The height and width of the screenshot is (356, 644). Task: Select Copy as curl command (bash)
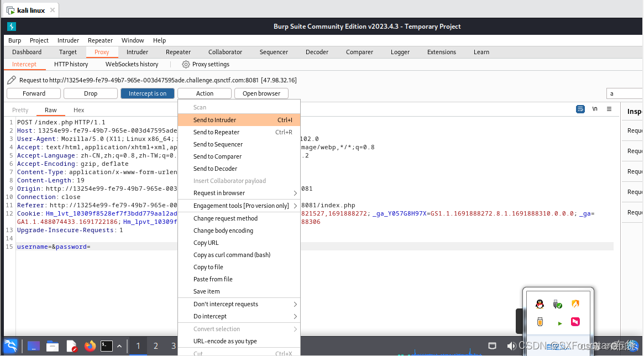coord(239,255)
